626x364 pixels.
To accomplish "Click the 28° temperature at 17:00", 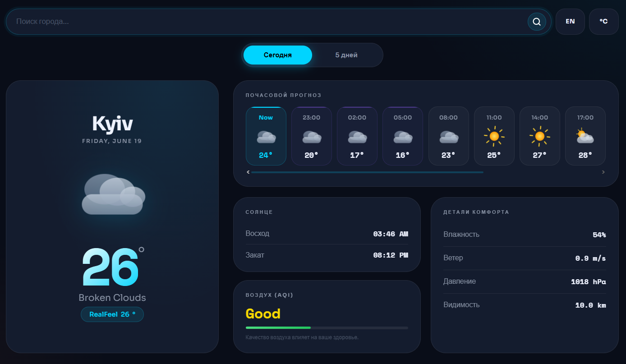I will (x=585, y=155).
